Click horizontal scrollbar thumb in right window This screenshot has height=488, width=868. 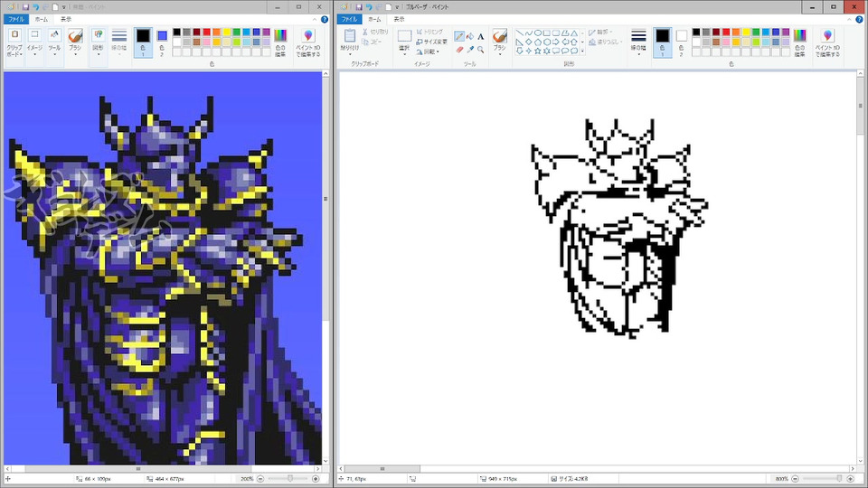[x=382, y=469]
